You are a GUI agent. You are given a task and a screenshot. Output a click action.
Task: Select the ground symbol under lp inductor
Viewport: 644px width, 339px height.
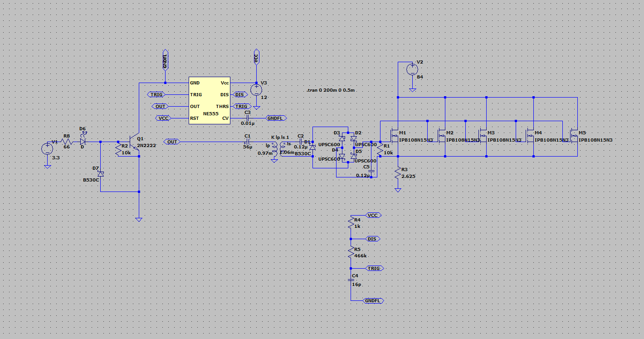274,161
